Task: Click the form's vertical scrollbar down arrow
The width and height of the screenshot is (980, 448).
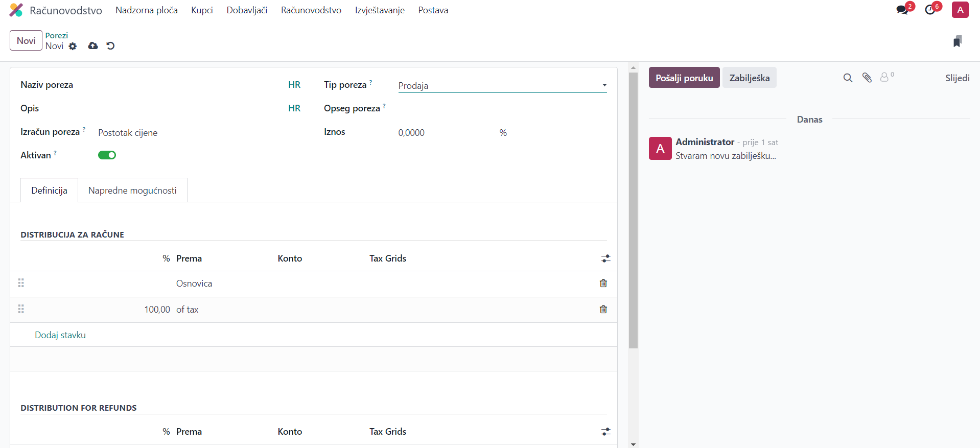Action: [x=633, y=444]
